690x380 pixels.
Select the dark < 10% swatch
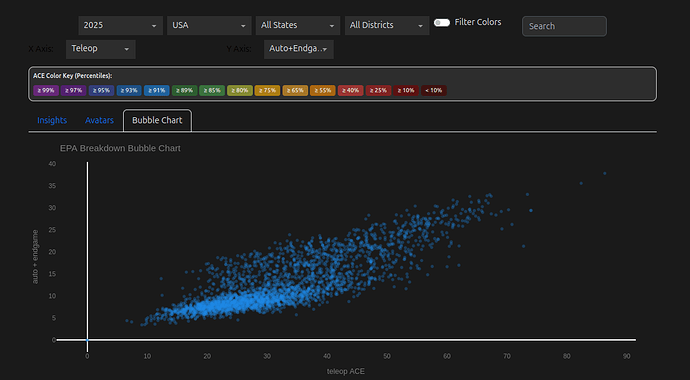(434, 91)
